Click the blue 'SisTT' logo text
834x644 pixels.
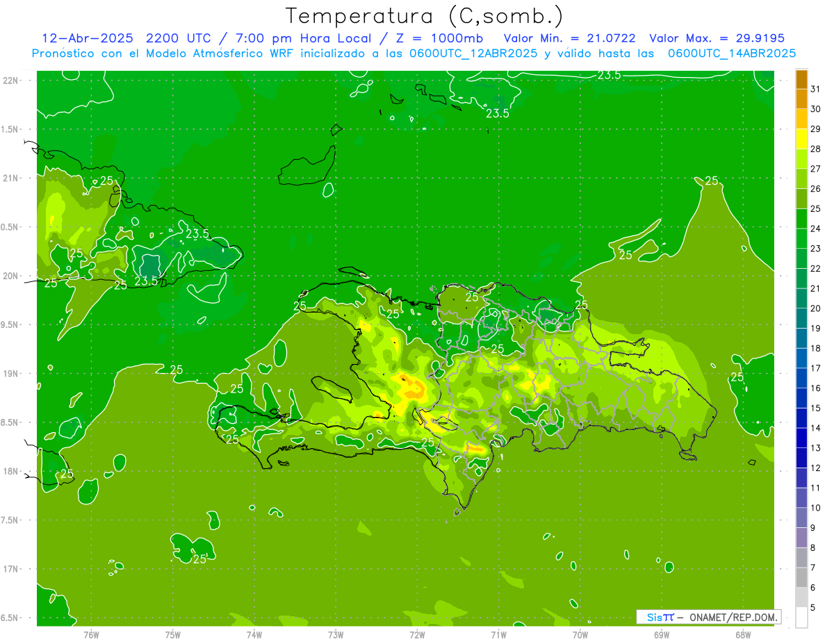(660, 617)
